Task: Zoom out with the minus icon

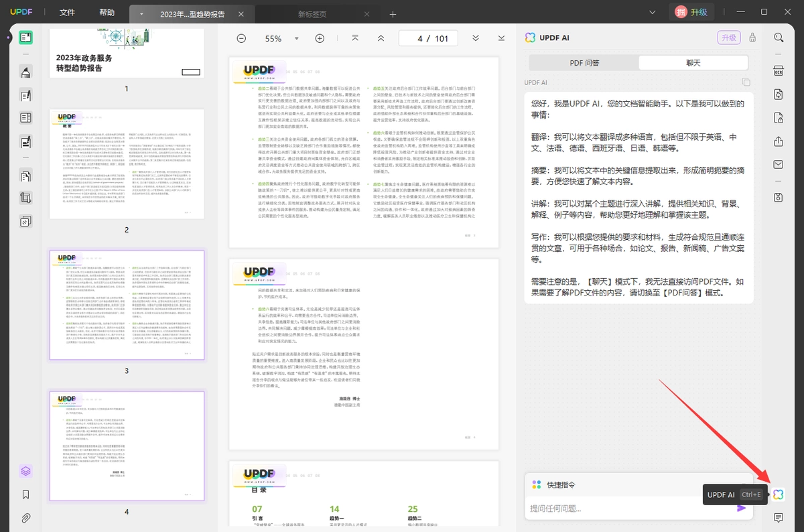Action: 241,38
